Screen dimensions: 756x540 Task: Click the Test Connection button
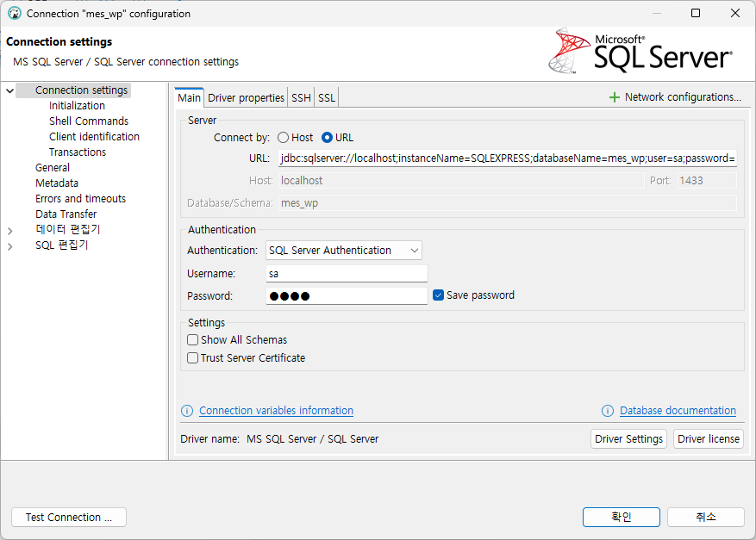click(68, 517)
